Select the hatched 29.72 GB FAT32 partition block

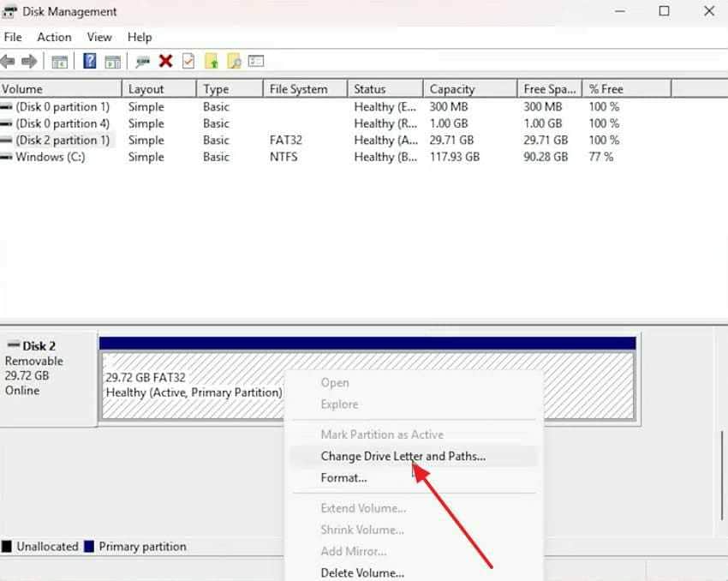[367, 386]
